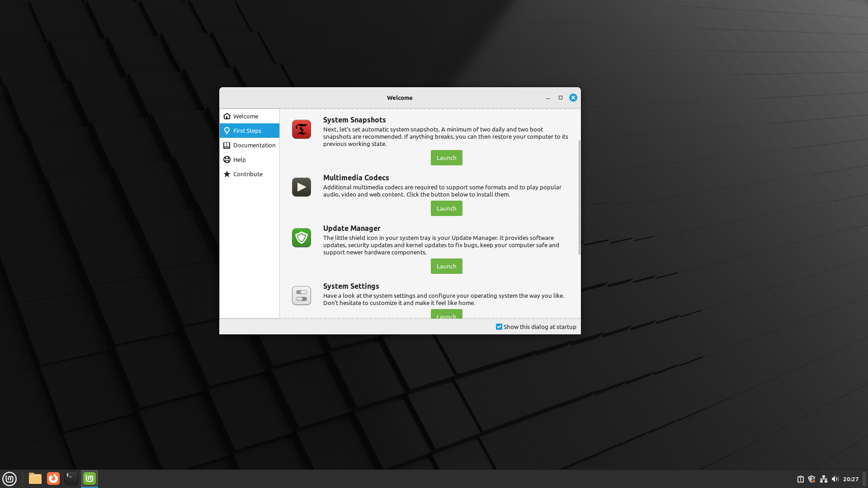Open the Files manager from the panel
Screen dimensions: 868x488
(x=35, y=479)
